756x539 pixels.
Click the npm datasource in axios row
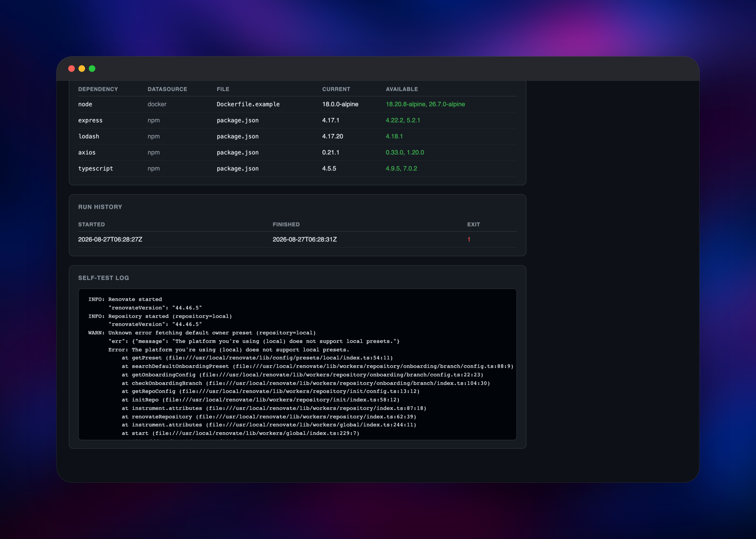pyautogui.click(x=154, y=153)
